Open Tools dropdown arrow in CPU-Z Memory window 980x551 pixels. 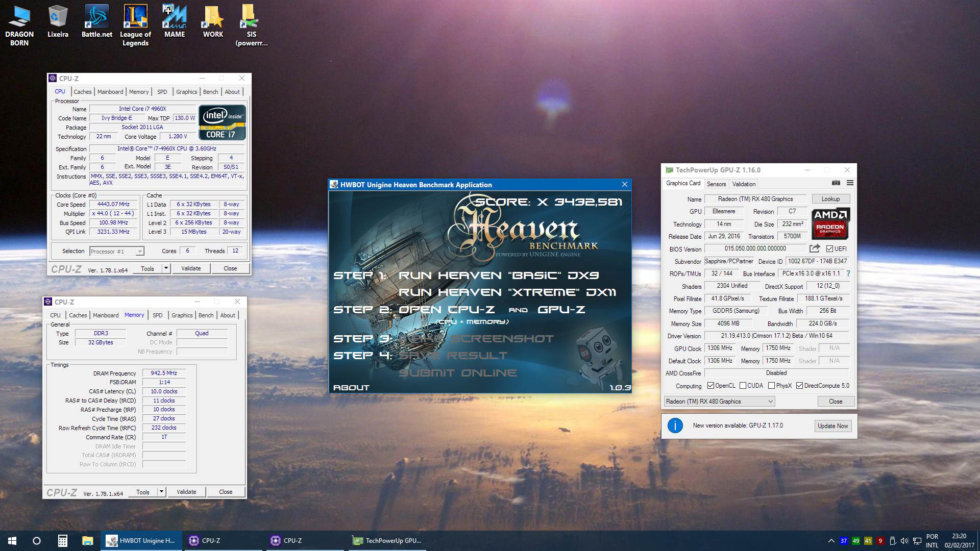tap(161, 492)
